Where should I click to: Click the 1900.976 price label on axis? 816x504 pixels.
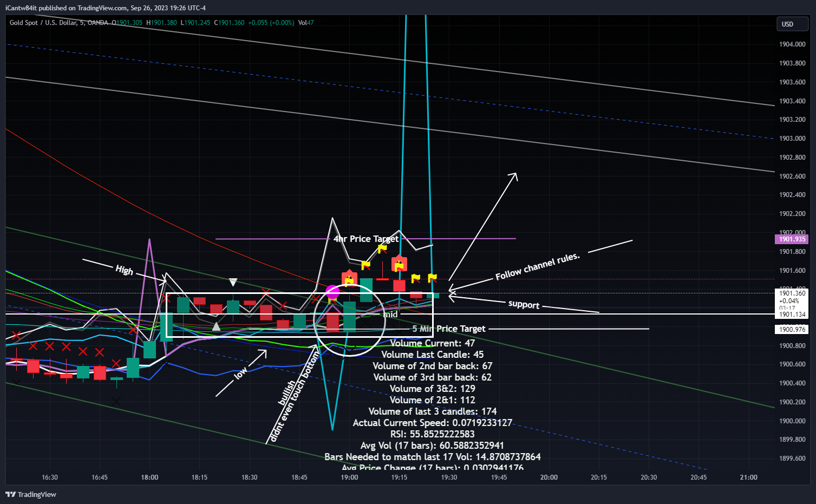pos(792,329)
